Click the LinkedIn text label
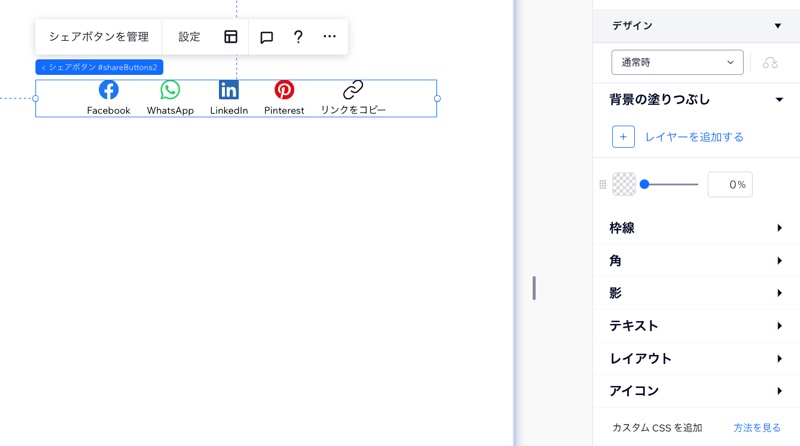This screenshot has width=800, height=446. [x=229, y=110]
